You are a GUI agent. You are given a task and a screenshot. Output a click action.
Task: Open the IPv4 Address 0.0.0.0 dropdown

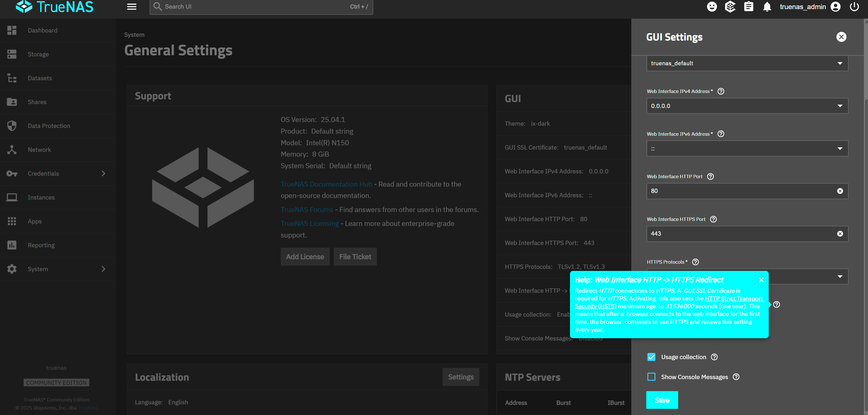[x=747, y=106]
